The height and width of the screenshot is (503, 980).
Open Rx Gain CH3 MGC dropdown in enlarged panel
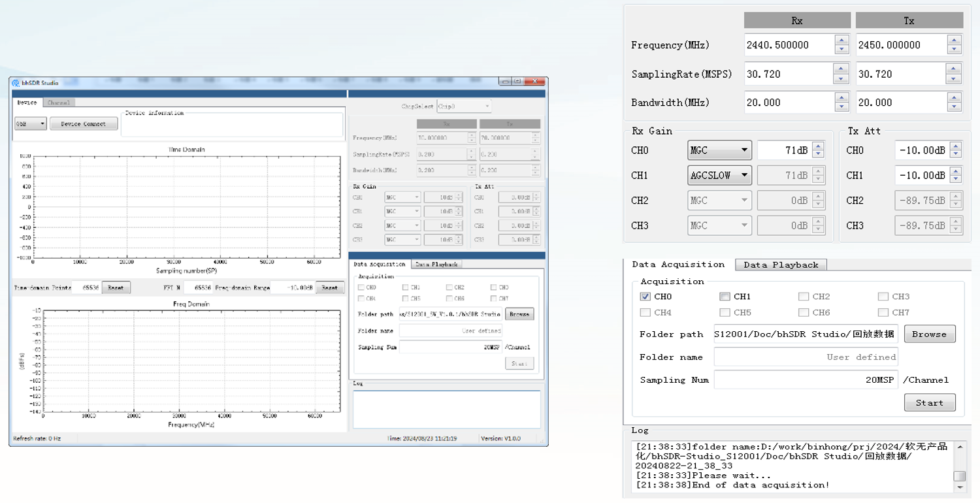point(719,225)
